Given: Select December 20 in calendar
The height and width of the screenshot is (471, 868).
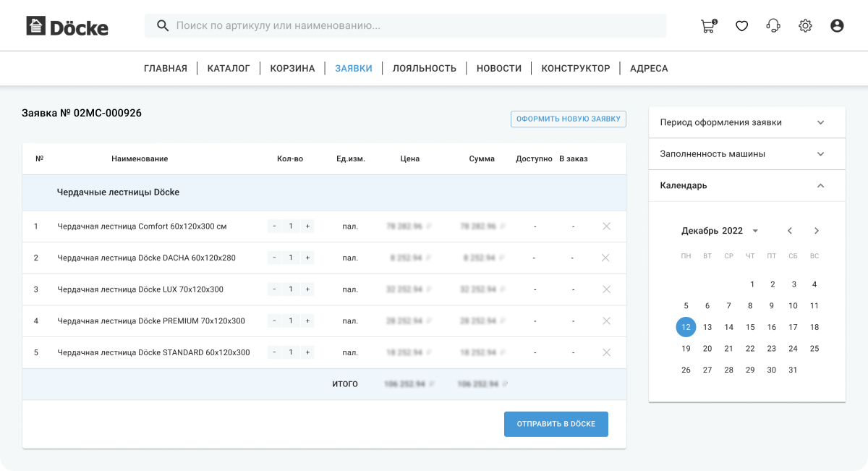Looking at the screenshot, I should coord(707,349).
